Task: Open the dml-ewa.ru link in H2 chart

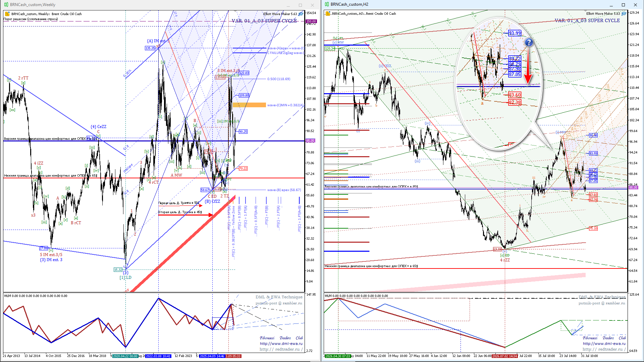Action: [604, 344]
